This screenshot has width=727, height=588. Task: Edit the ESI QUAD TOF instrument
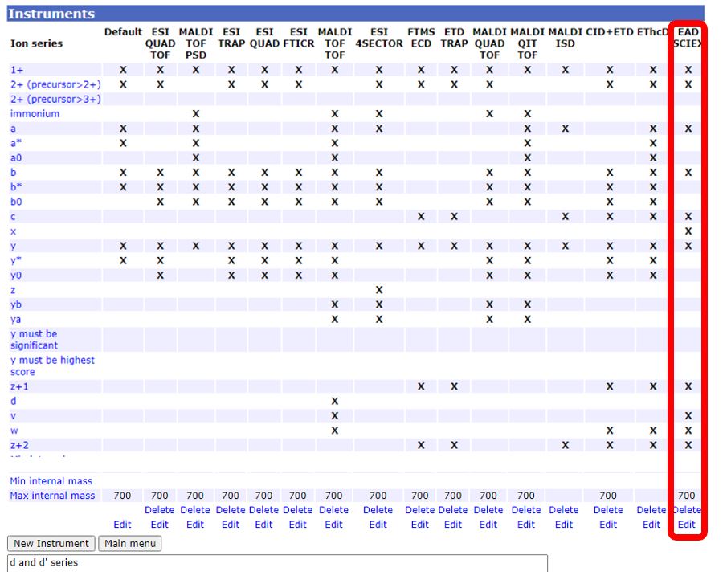click(160, 525)
